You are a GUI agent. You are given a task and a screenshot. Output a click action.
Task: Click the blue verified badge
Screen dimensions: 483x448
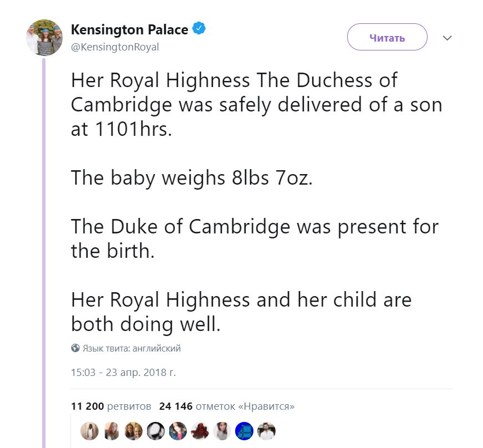(x=199, y=29)
